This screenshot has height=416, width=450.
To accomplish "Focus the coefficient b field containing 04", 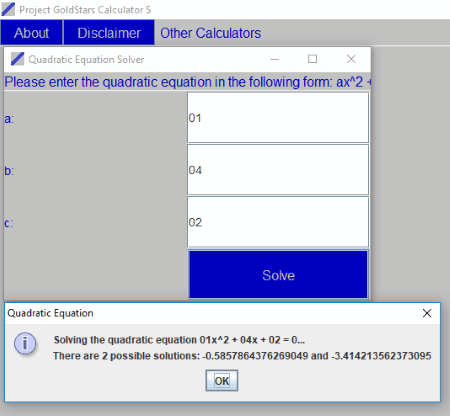I will point(278,170).
